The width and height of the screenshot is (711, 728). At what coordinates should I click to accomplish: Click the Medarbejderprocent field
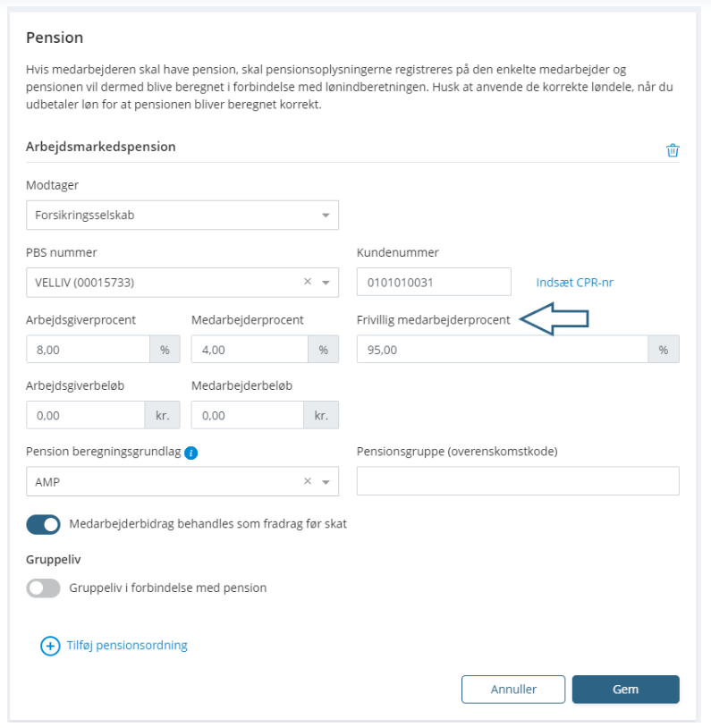point(249,350)
